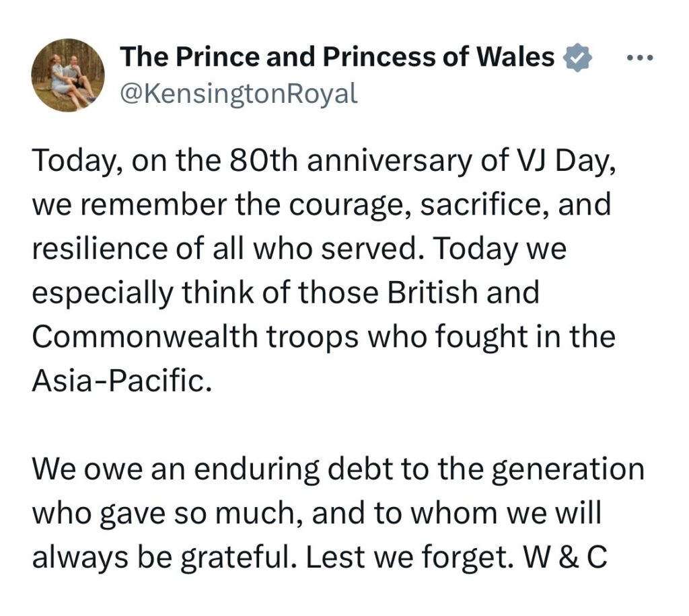
Task: Click the paragraph starting 'We owe an enduring'
Action: coord(338,512)
